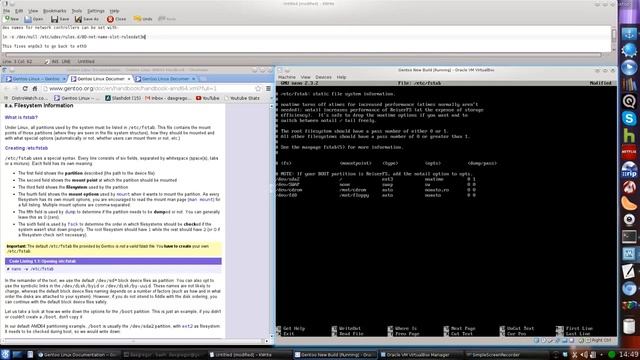
Task: Click the 'rip' disc ripper icon in dock
Action: (x=629, y=169)
